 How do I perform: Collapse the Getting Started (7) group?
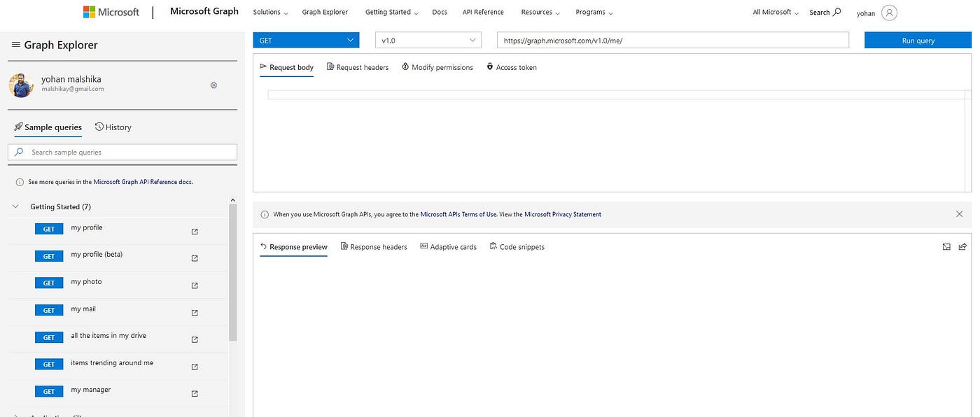pos(15,207)
